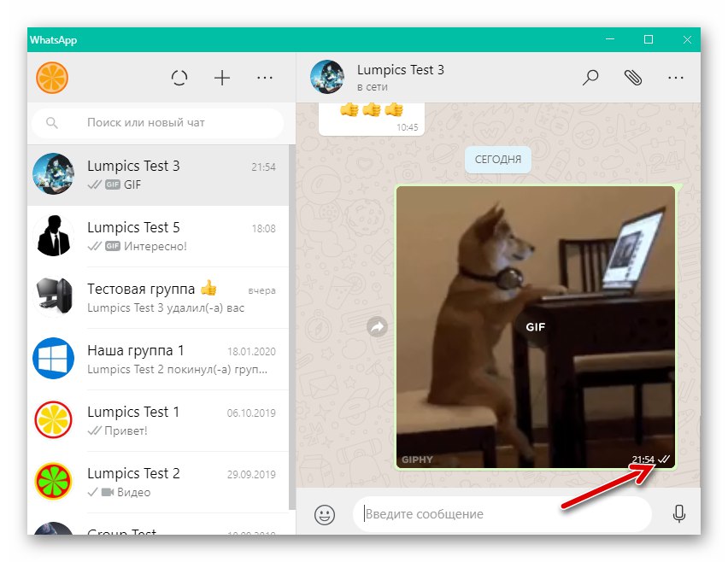The image size is (728, 562).
Task: Open your own profile avatar icon
Action: click(x=52, y=77)
